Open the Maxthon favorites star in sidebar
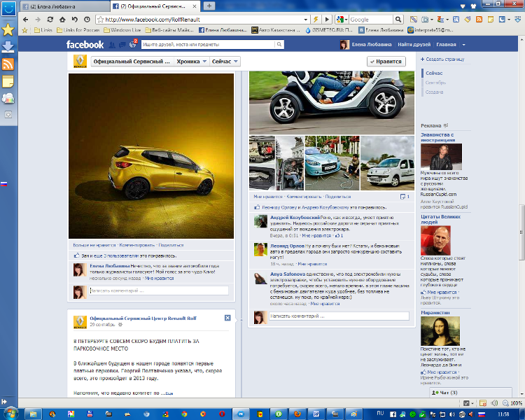 pos(8,30)
